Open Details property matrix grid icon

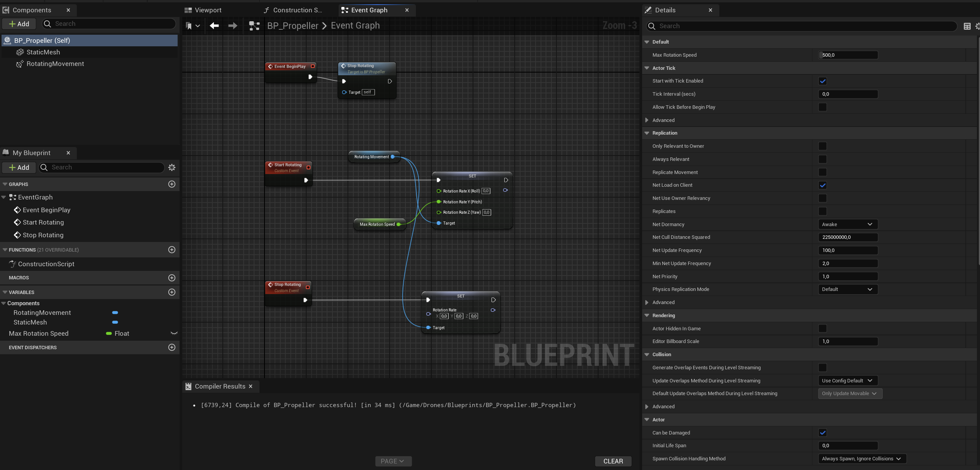tap(967, 26)
